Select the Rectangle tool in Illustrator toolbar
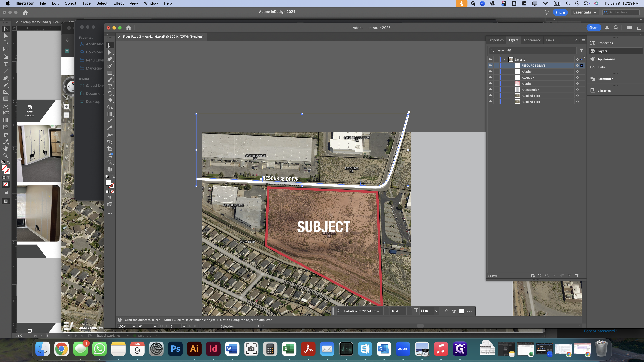The width and height of the screenshot is (644, 362). (110, 73)
